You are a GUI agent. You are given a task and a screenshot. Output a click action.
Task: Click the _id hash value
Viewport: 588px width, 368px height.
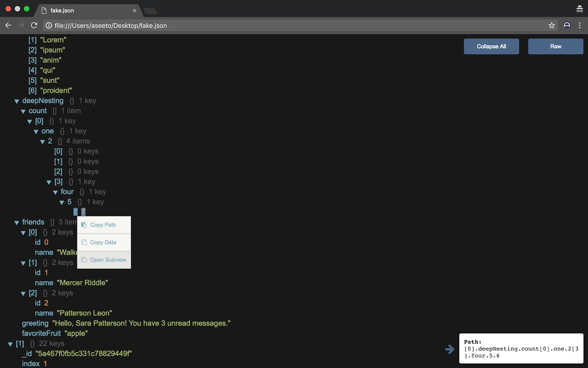coord(84,354)
